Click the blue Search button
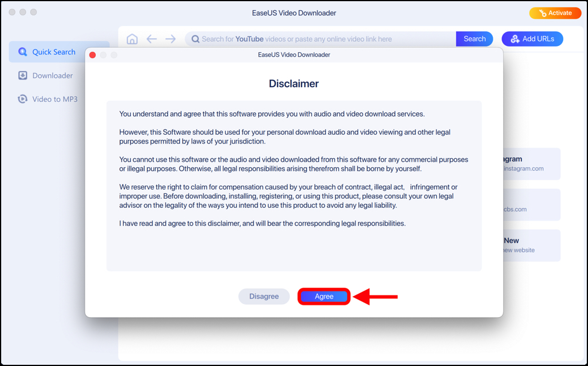This screenshot has width=588, height=366. tap(475, 39)
